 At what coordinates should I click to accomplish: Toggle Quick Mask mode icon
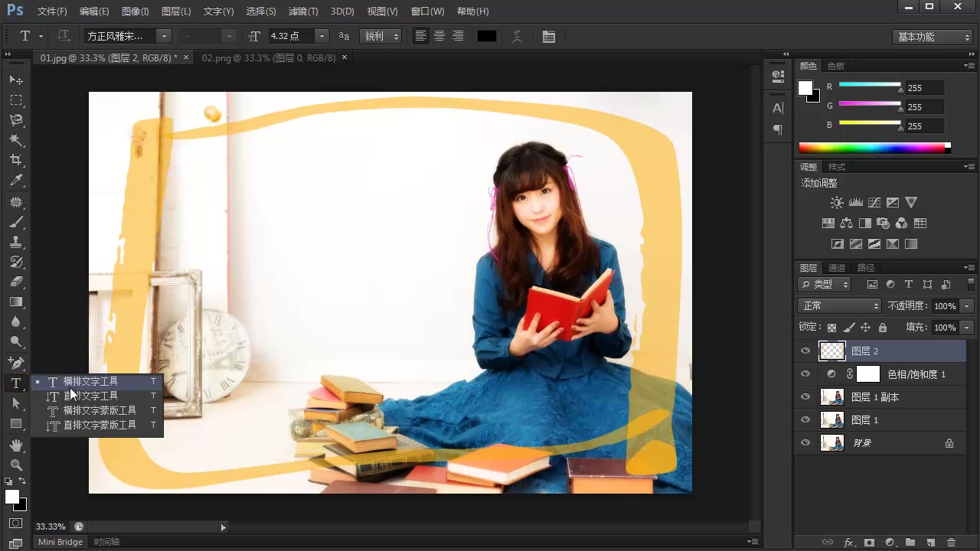click(x=15, y=523)
